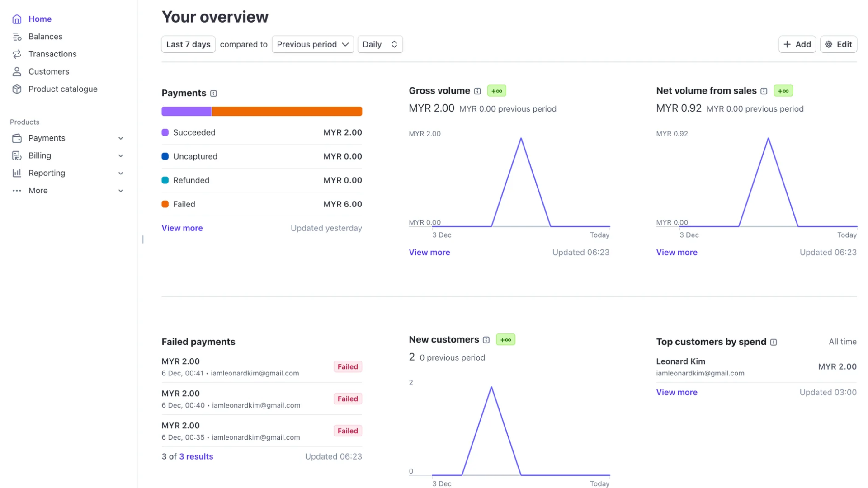The image size is (868, 488).
Task: Click the Edit overview button
Action: [x=838, y=44]
